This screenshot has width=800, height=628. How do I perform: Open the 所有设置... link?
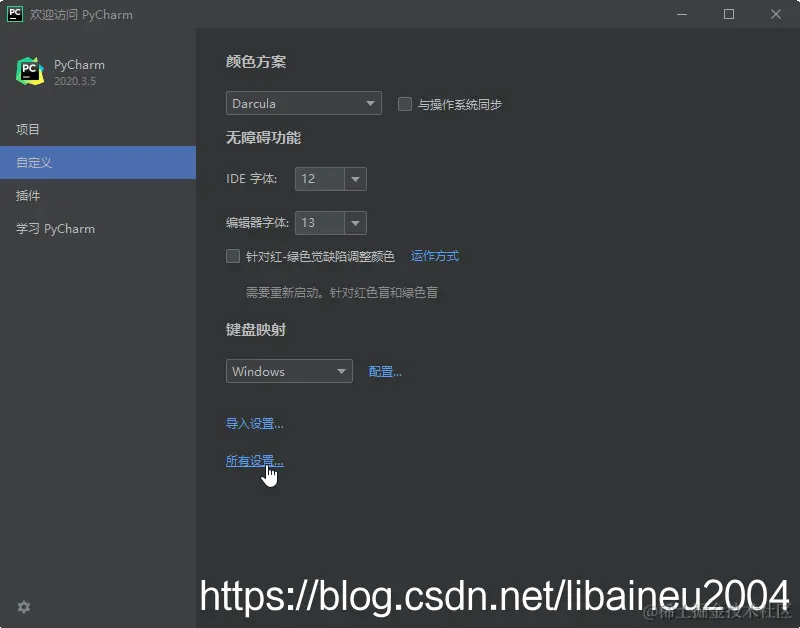pos(255,461)
